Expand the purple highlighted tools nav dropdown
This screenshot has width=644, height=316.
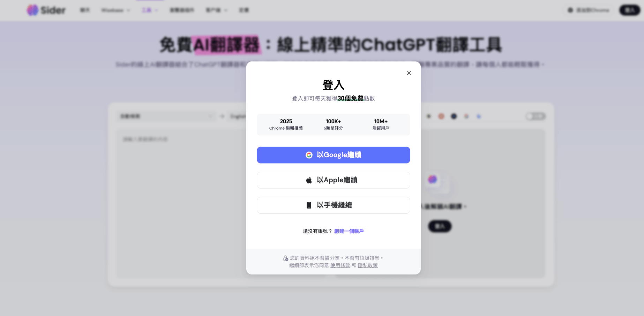(x=150, y=10)
